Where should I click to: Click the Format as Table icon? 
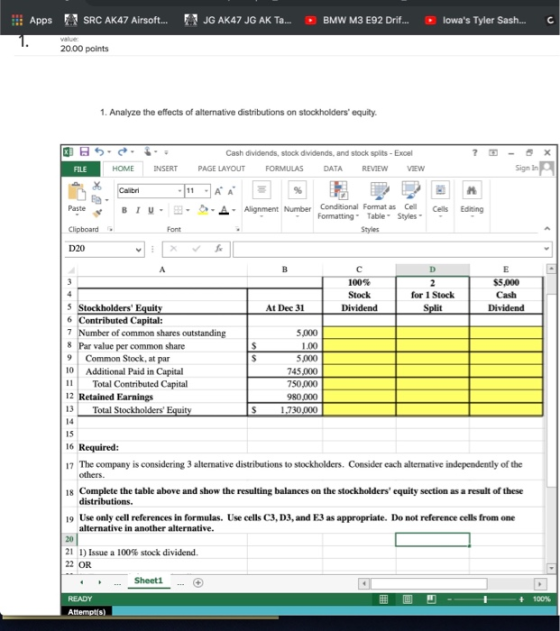click(379, 190)
